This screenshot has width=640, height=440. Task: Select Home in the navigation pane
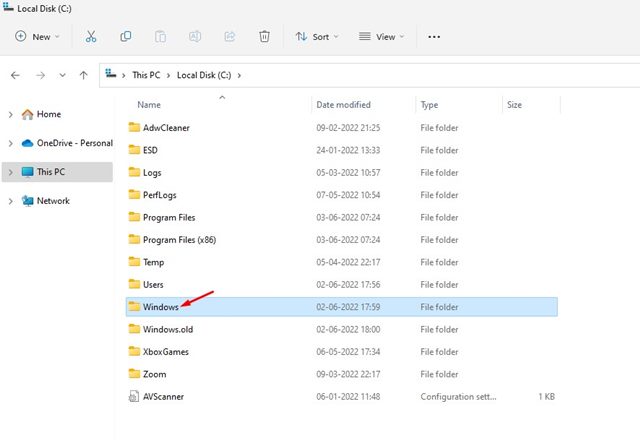coord(48,114)
